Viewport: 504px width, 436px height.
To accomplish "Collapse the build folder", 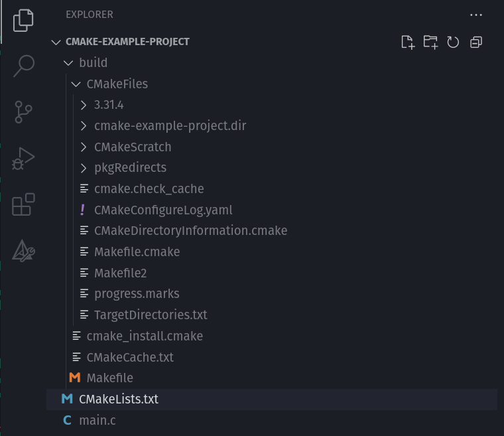I will click(x=93, y=63).
